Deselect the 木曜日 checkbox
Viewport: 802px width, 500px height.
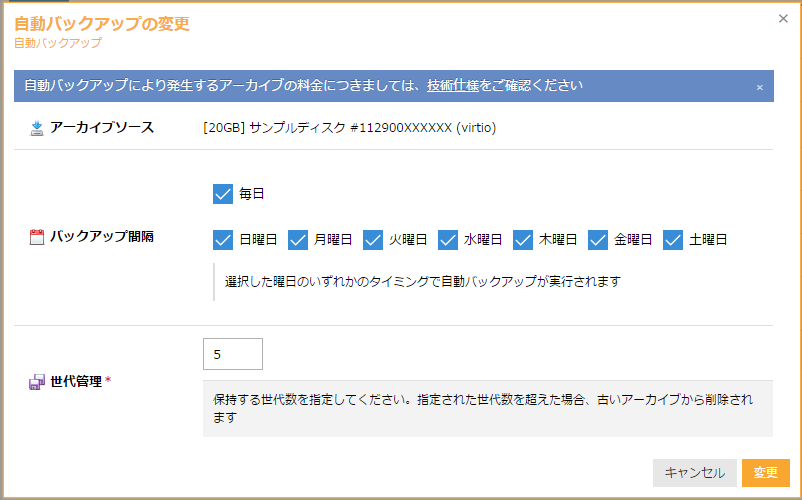(523, 240)
